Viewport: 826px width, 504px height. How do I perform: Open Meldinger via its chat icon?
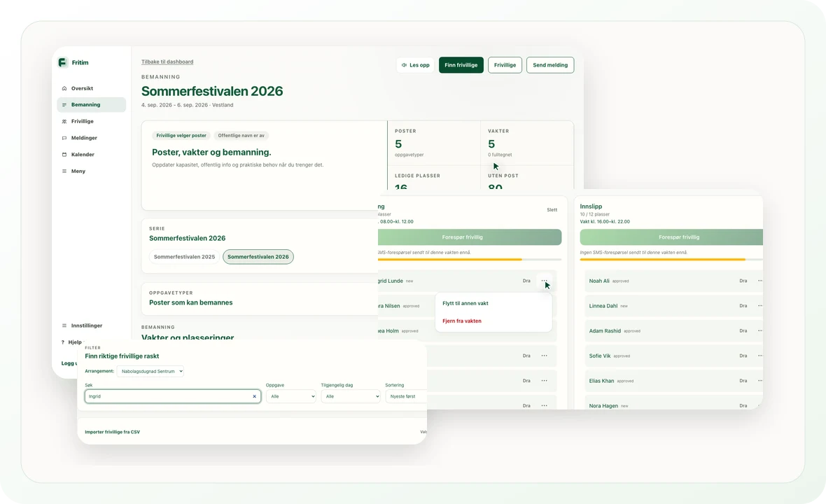click(x=64, y=138)
